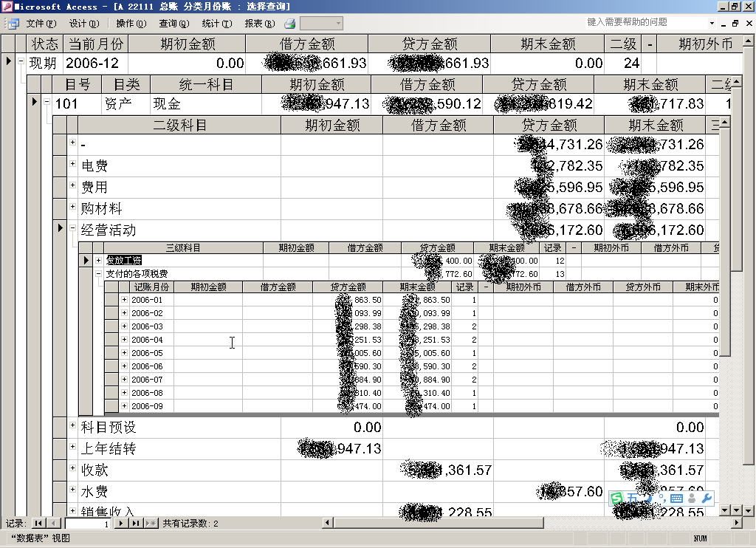Jump to last record navigation button
Screen dimensions: 756x548
[135, 523]
